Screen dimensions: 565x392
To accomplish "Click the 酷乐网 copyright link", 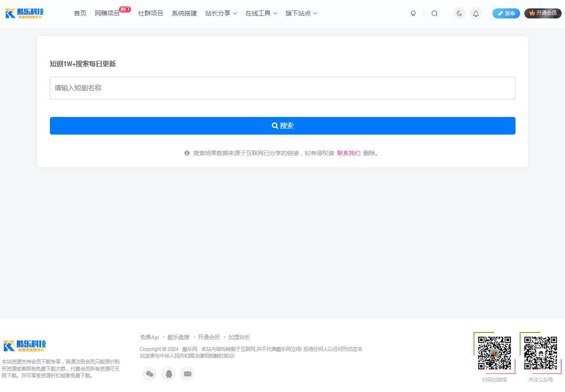I will [190, 349].
